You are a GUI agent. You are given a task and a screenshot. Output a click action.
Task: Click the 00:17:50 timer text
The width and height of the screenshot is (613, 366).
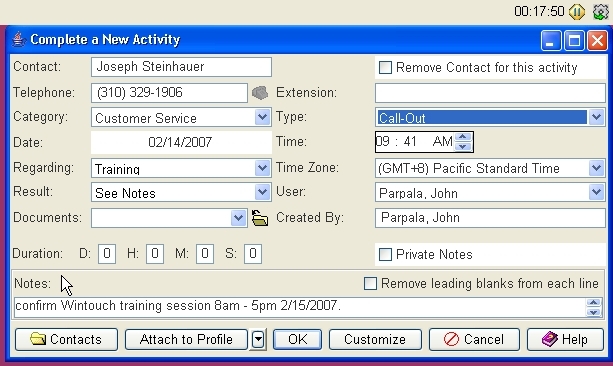click(x=540, y=11)
